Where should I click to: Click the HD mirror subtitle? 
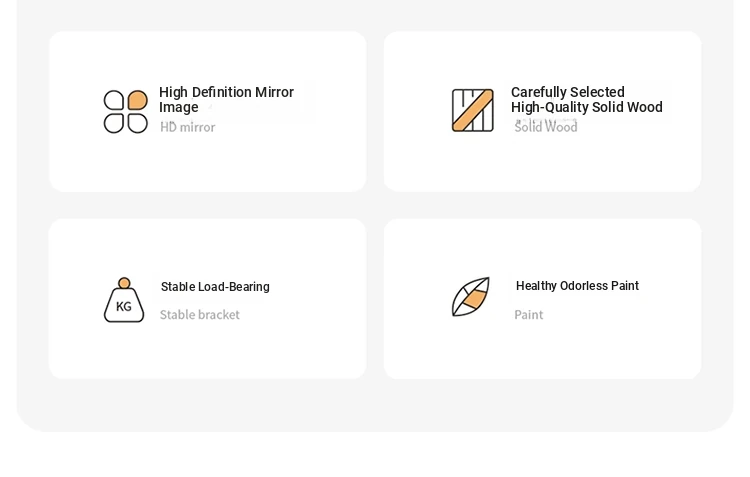(188, 127)
